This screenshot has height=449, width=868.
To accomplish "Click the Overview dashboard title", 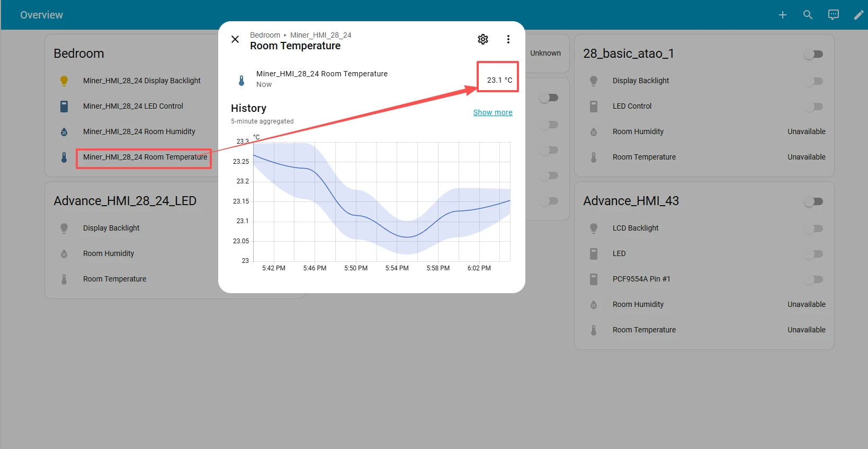I will point(41,15).
